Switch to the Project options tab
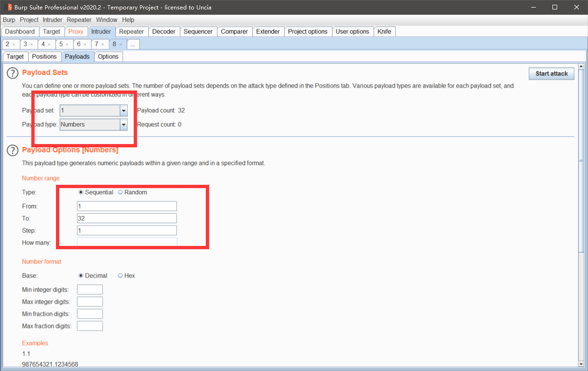588x371 pixels. point(308,32)
